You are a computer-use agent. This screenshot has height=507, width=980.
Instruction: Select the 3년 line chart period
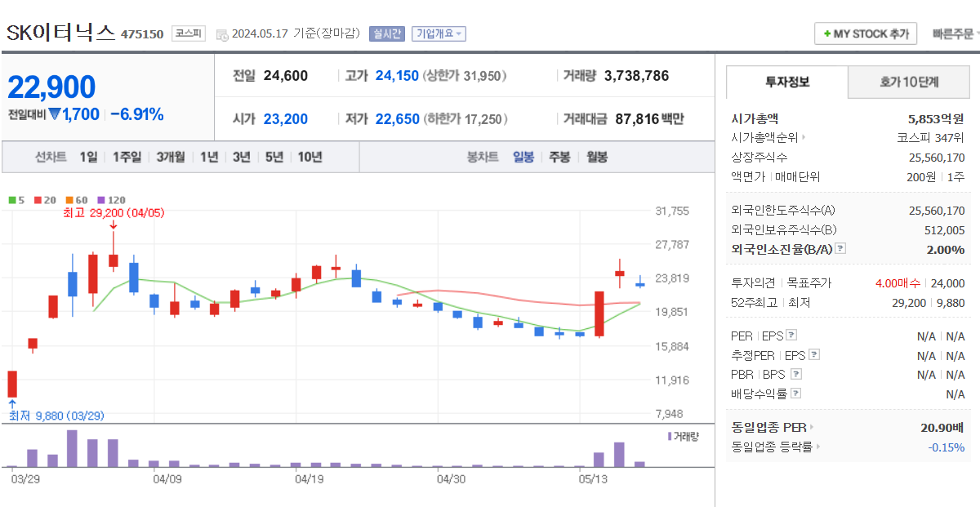coord(241,158)
